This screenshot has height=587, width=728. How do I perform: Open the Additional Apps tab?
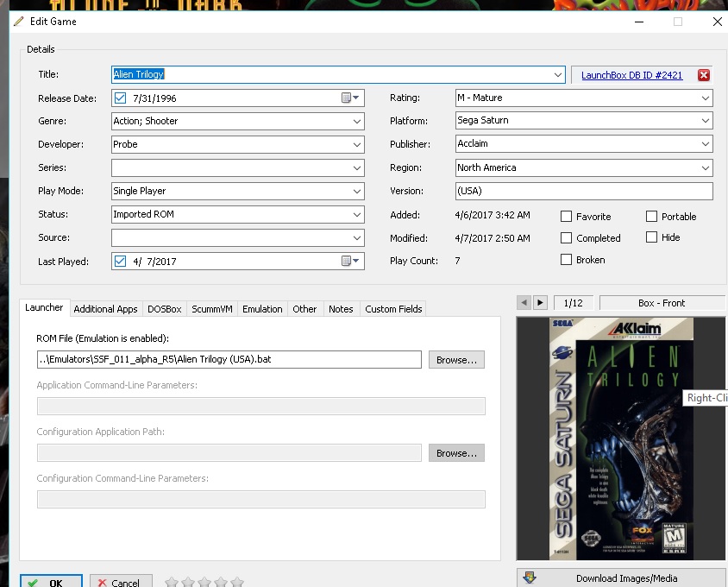tap(105, 309)
